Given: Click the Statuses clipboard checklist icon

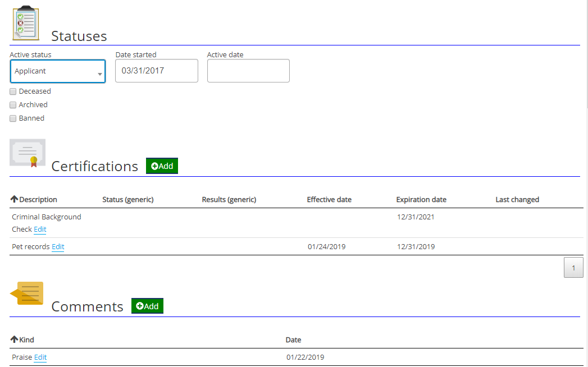Looking at the screenshot, I should pos(26,22).
